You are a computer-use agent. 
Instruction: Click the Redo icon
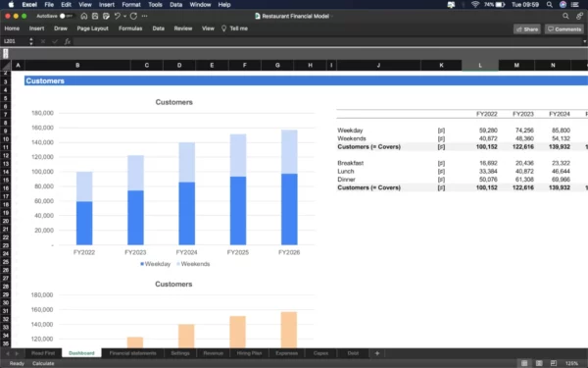pyautogui.click(x=133, y=16)
